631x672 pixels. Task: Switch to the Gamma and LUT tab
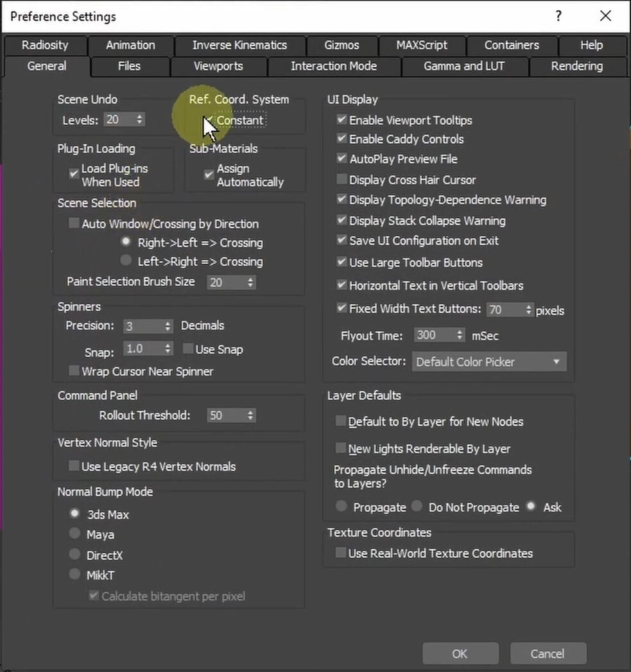464,66
